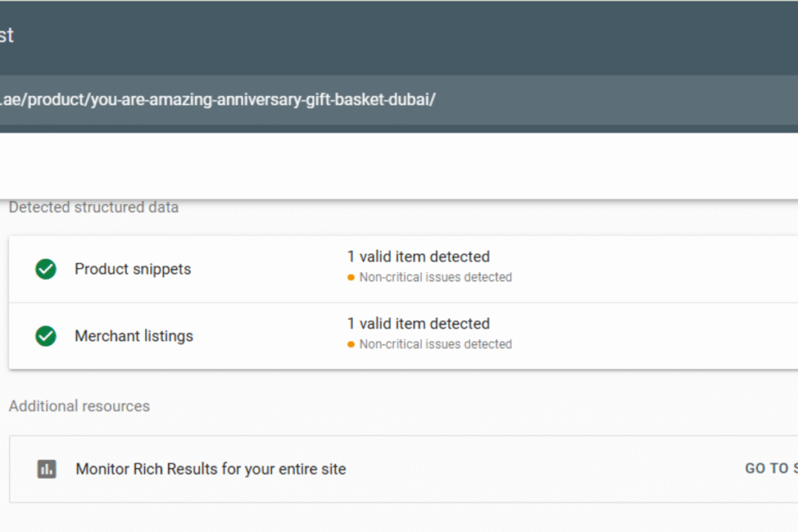Click the "Additional resources" heading
This screenshot has width=798, height=532.
[x=79, y=407]
